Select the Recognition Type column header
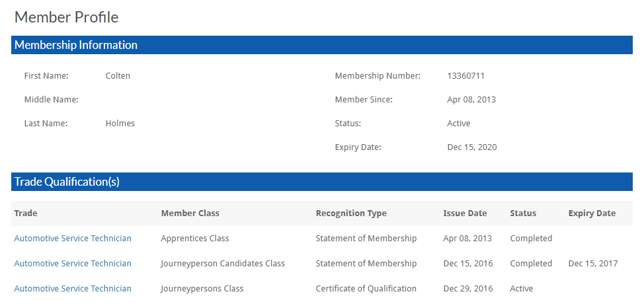The height and width of the screenshot is (306, 644). 351,213
